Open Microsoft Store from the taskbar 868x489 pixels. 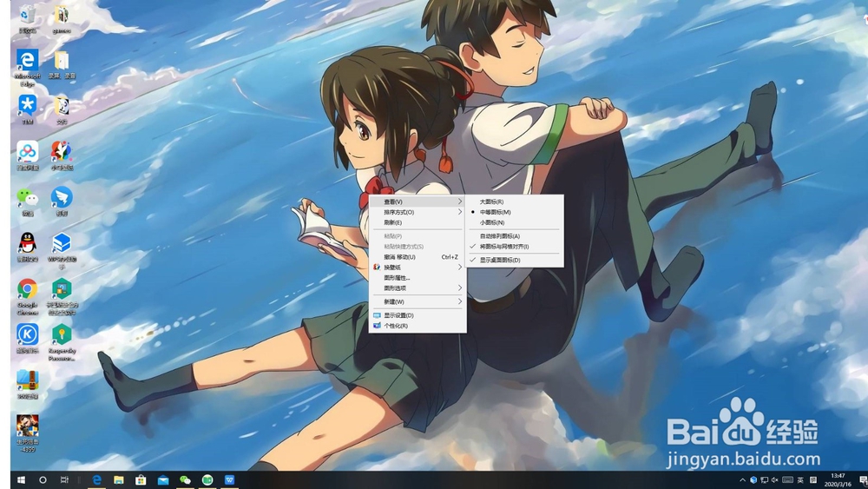141,479
